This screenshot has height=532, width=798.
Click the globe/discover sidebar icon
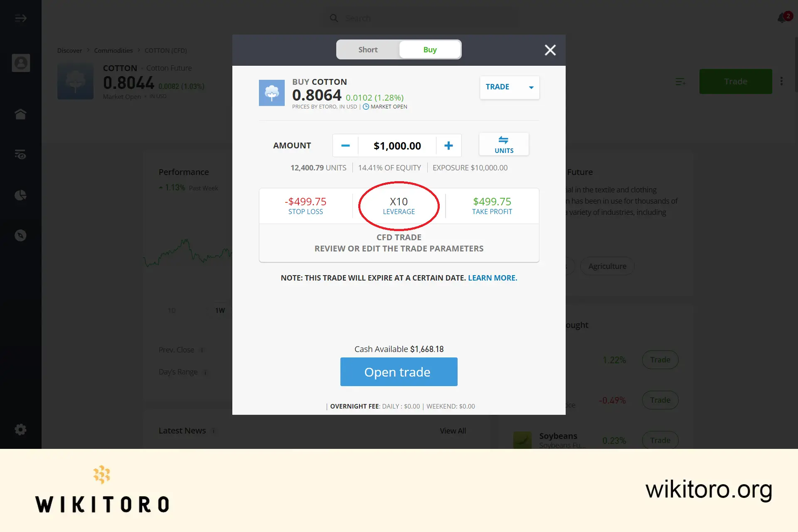(x=21, y=235)
